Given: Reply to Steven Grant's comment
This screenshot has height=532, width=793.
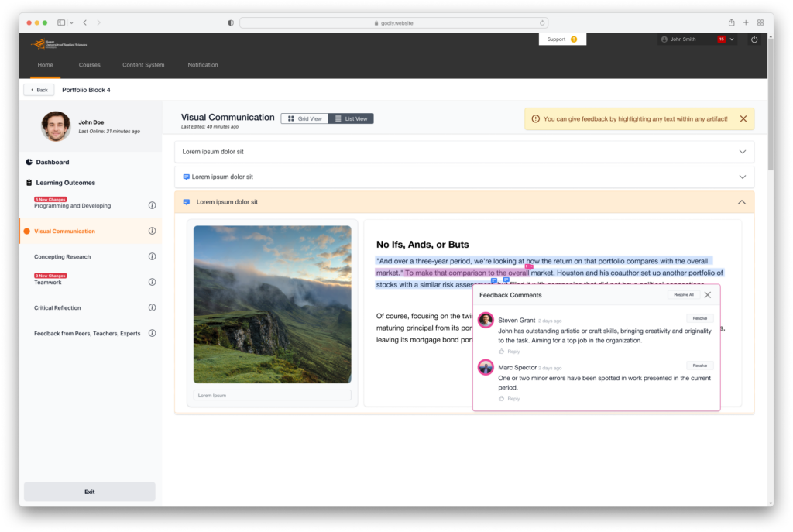Looking at the screenshot, I should coord(513,352).
